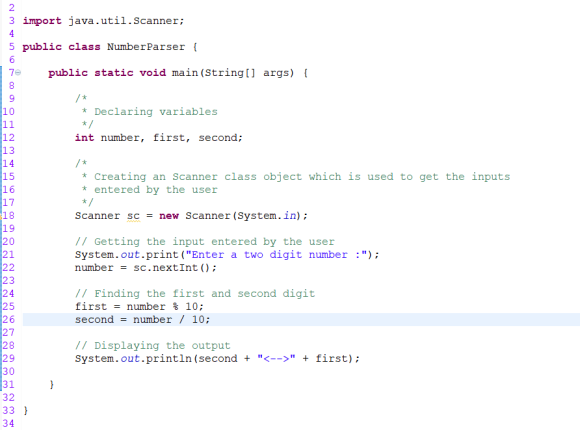Viewport: 580px width, 430px height.
Task: Click the int number, first, second declaration
Action: click(159, 138)
